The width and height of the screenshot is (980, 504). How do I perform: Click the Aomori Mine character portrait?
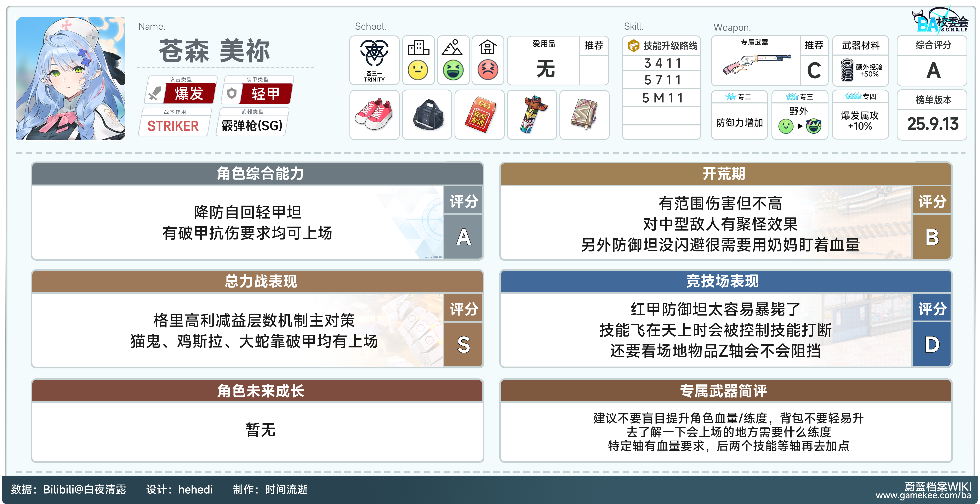(70, 78)
